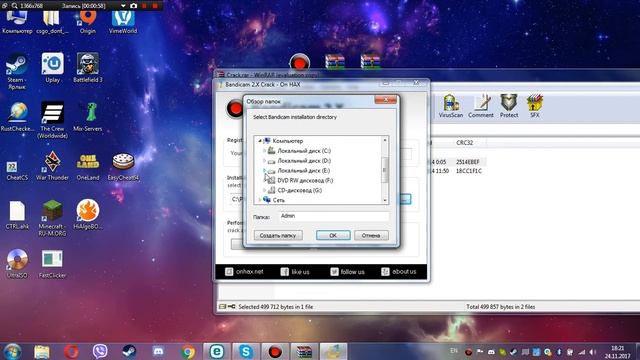Click the folder tree scrollbar down arrow
The height and width of the screenshot is (360, 640).
pos(384,200)
